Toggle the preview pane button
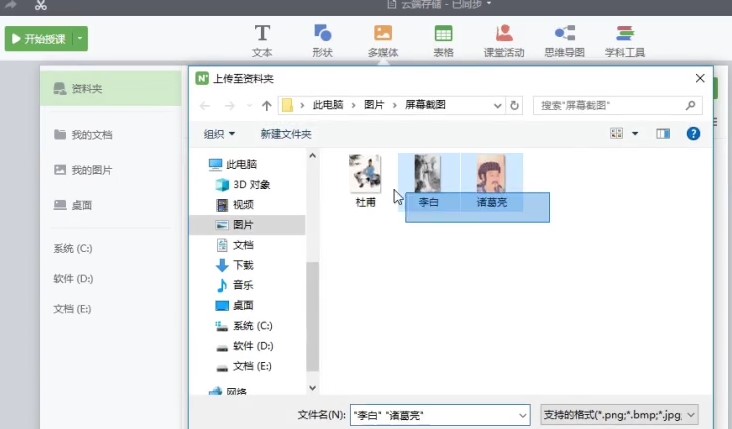The image size is (732, 429). [x=663, y=134]
